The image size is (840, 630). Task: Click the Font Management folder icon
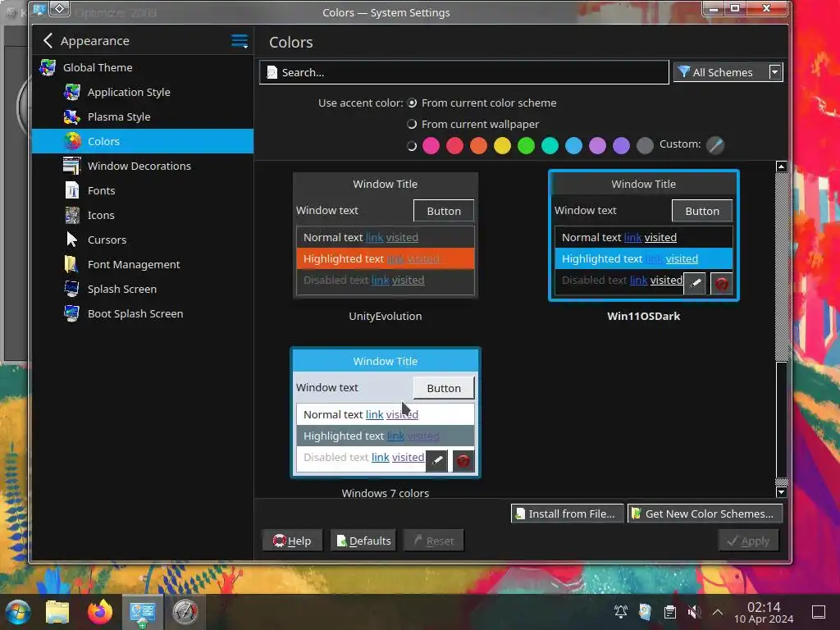[x=71, y=265]
